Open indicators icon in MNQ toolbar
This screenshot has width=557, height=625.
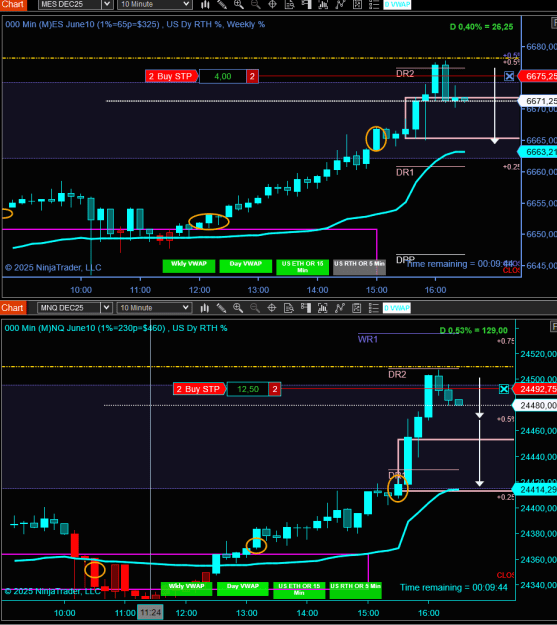322,308
